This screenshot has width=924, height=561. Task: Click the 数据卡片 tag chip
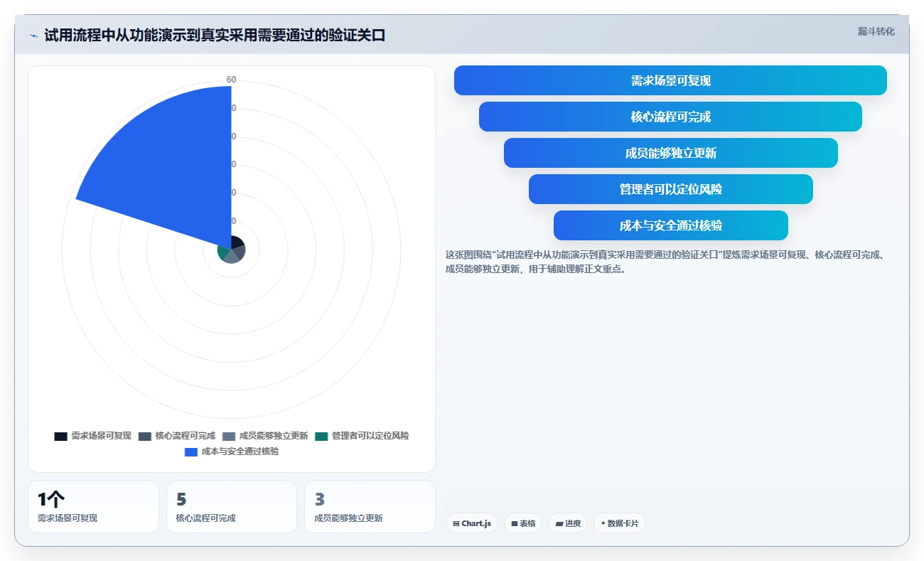tap(620, 523)
